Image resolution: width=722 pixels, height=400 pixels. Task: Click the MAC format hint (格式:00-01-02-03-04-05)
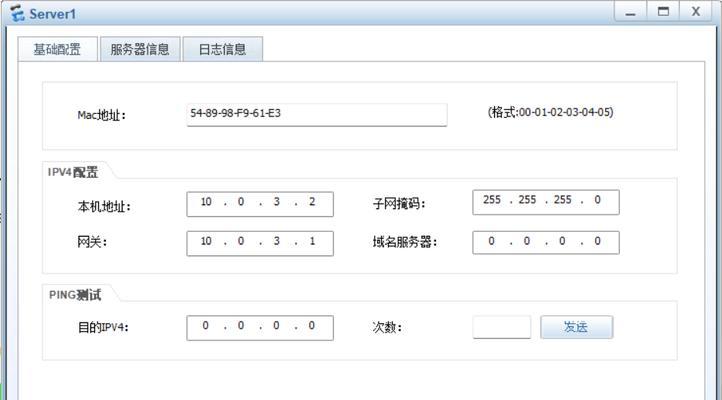[x=550, y=112]
